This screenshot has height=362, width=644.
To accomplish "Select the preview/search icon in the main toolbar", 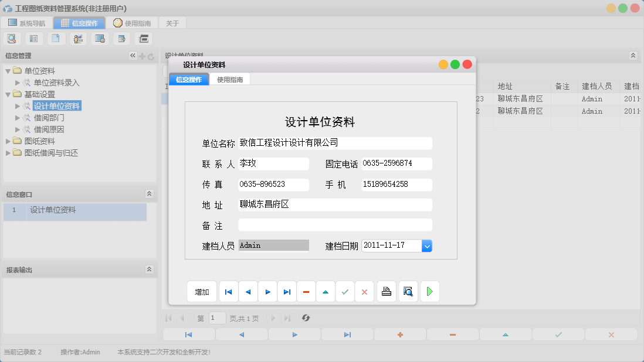I will (x=12, y=38).
